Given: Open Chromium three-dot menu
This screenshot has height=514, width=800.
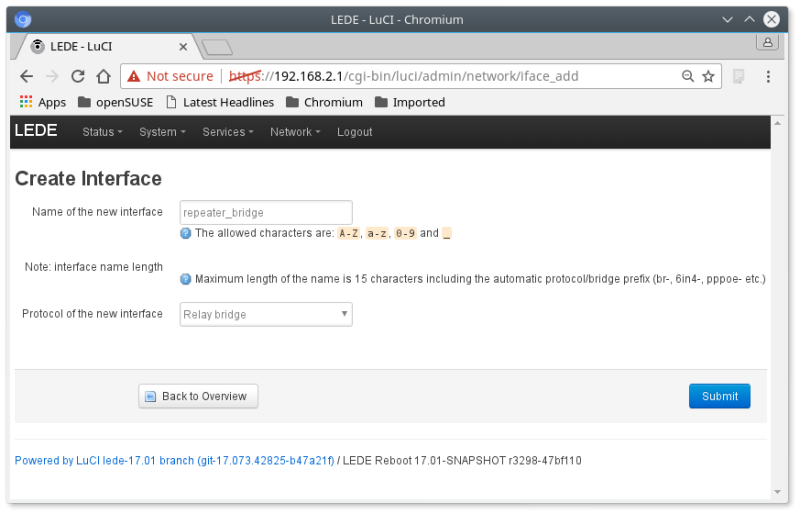Looking at the screenshot, I should [768, 77].
